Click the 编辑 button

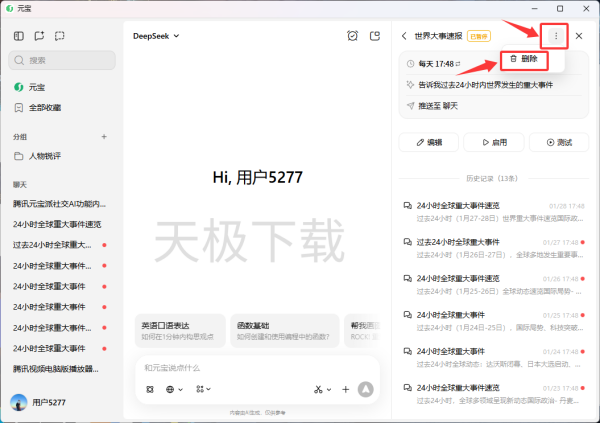(x=428, y=143)
